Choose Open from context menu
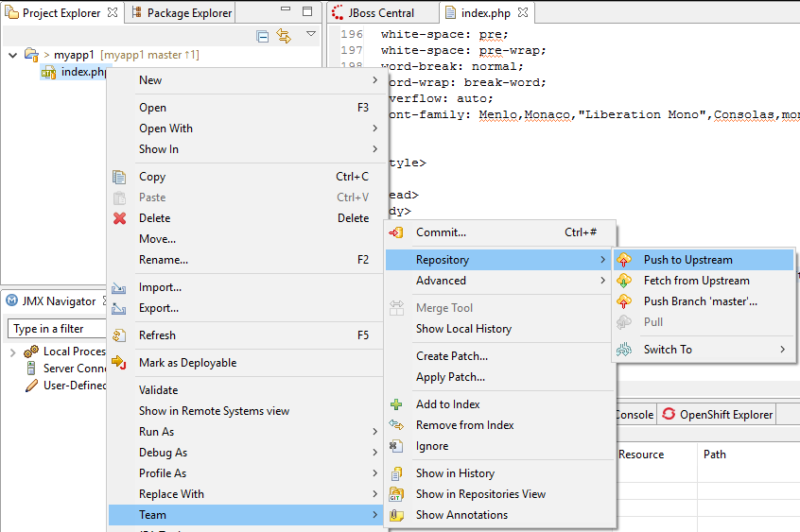Screen dimensions: 800x532 pyautogui.click(x=246, y=108)
